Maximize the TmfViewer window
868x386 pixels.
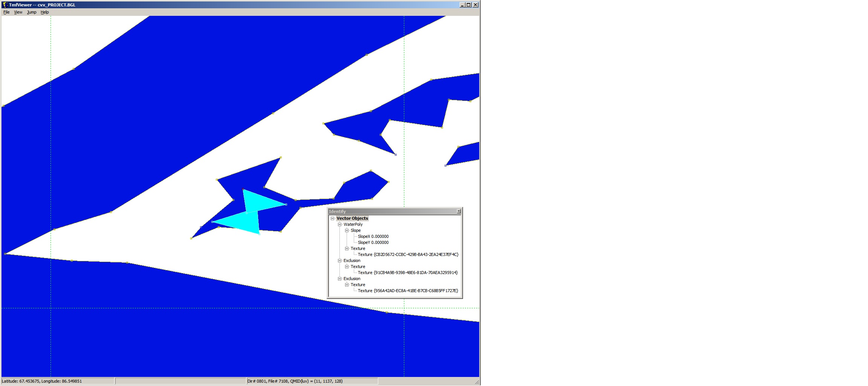pyautogui.click(x=468, y=5)
